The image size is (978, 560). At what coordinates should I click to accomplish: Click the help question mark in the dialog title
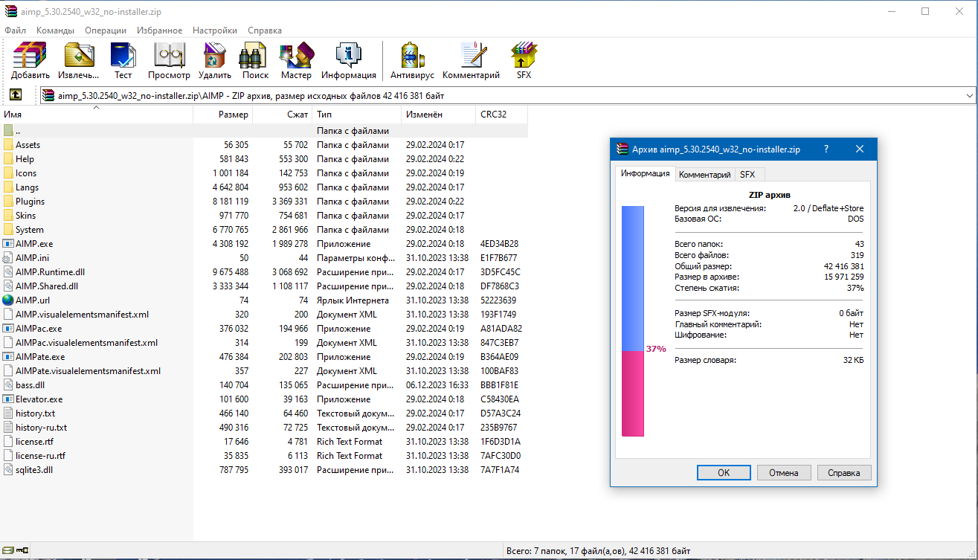coord(826,149)
